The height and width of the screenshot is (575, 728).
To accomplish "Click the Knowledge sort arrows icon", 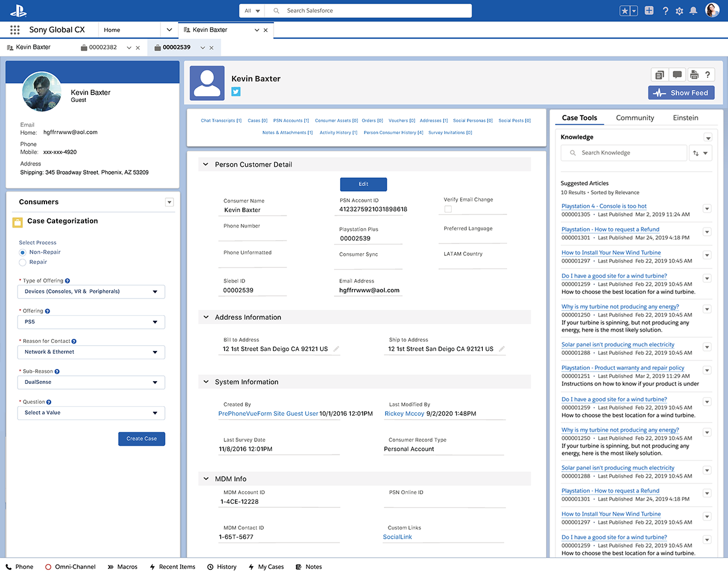I will 696,153.
